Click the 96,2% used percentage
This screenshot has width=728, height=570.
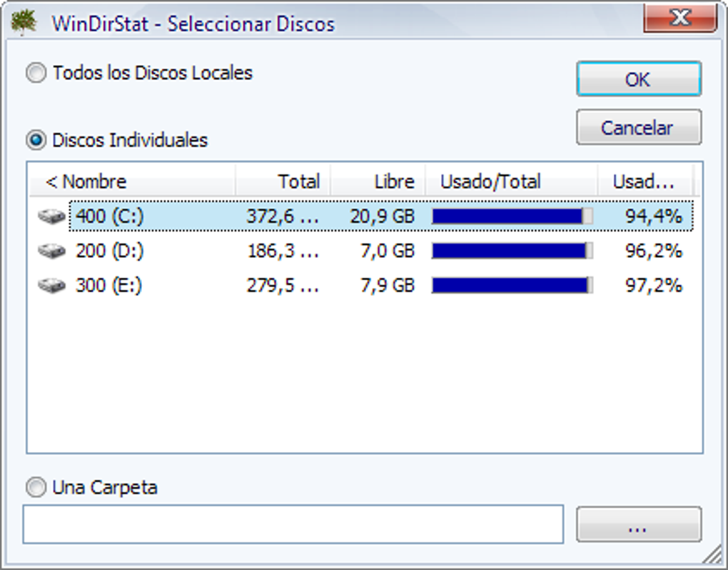pos(654,251)
